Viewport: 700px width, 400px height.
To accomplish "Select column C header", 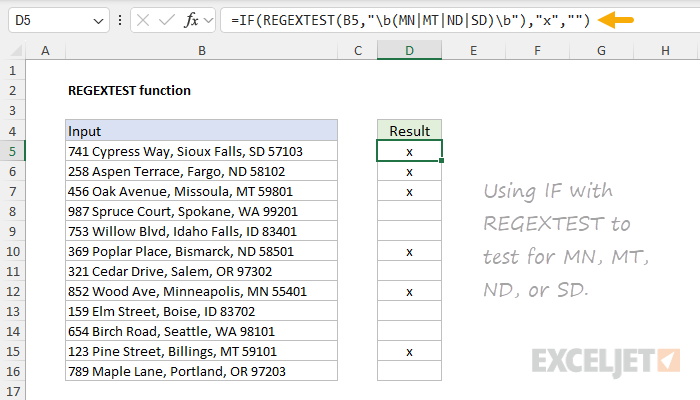I will [x=358, y=50].
